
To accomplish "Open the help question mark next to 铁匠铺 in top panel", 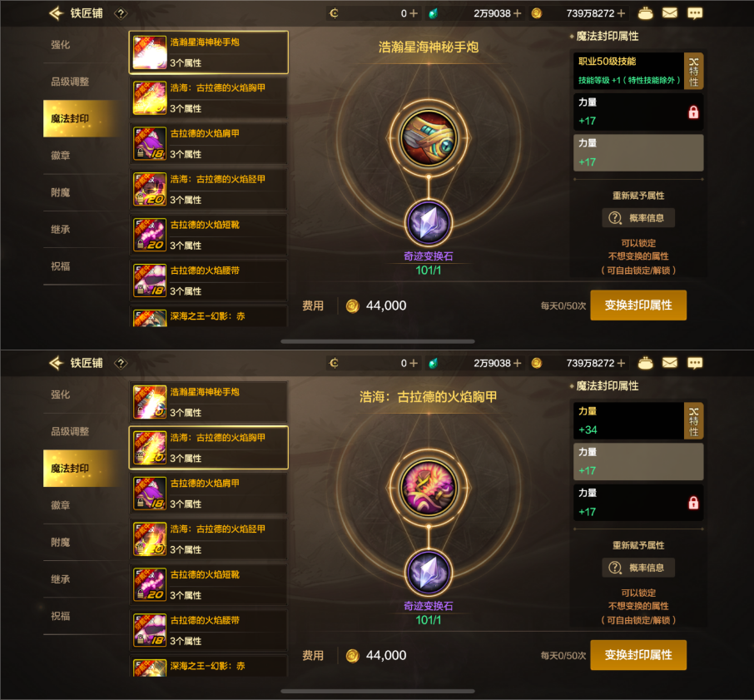I will 121,13.
